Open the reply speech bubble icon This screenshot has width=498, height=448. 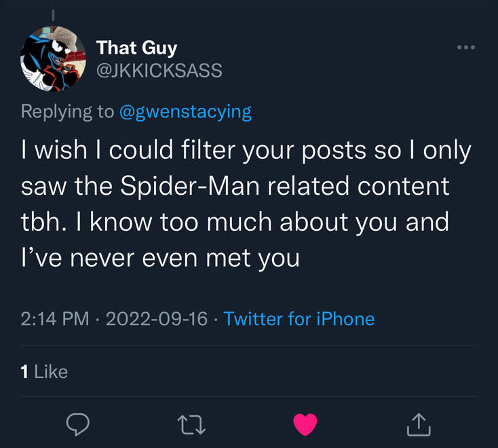tap(79, 424)
